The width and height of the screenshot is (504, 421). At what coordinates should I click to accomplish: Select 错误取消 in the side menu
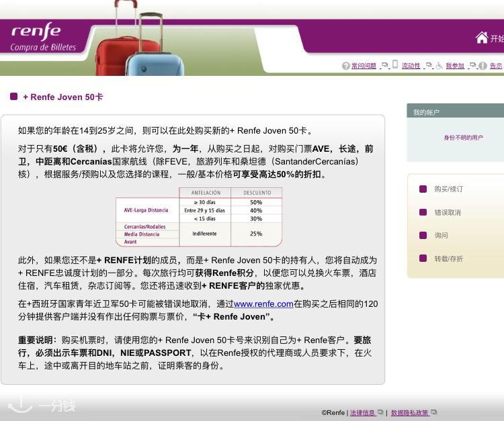point(448,212)
